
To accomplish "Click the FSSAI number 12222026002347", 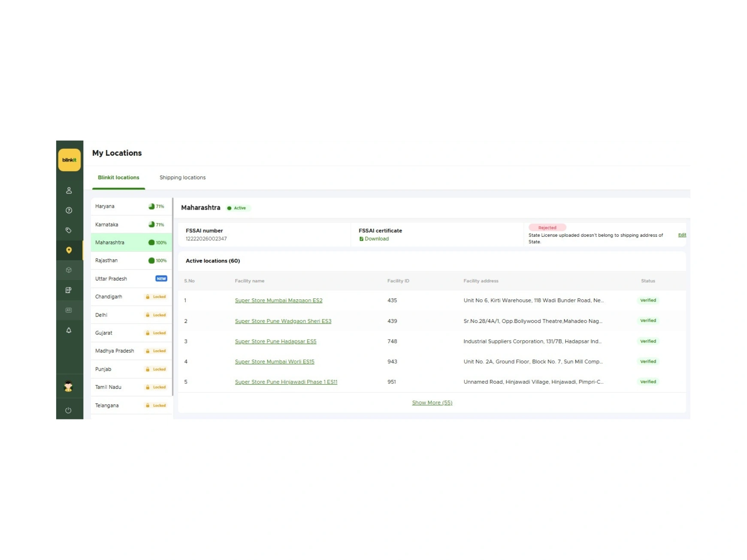I will click(206, 239).
